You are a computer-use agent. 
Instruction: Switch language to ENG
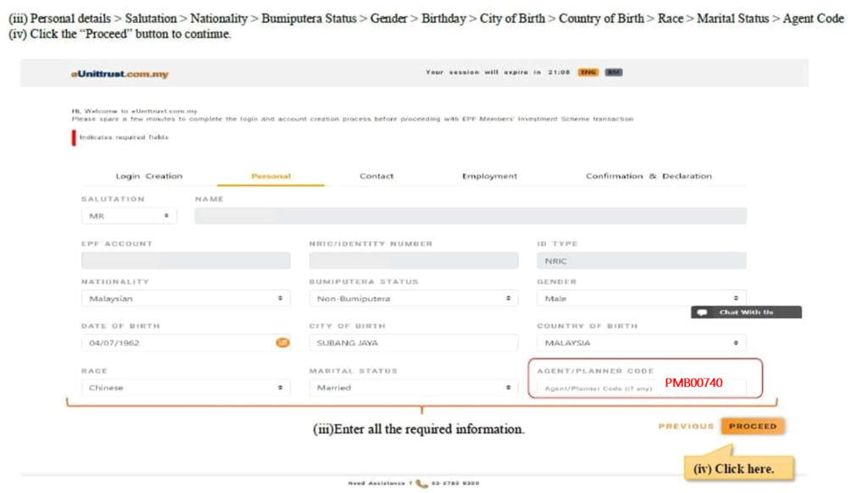click(x=587, y=73)
